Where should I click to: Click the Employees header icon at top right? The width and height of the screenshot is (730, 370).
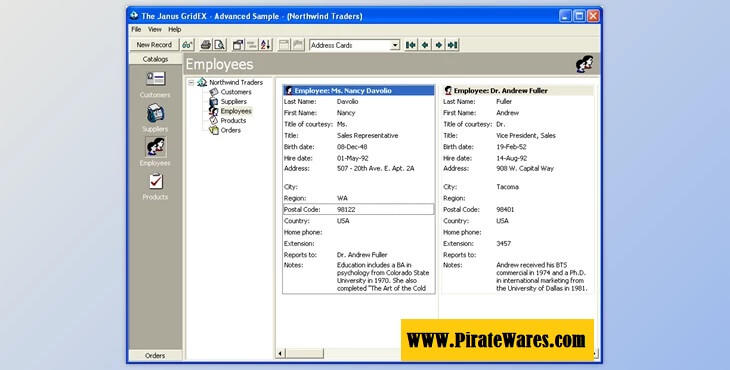pyautogui.click(x=584, y=64)
